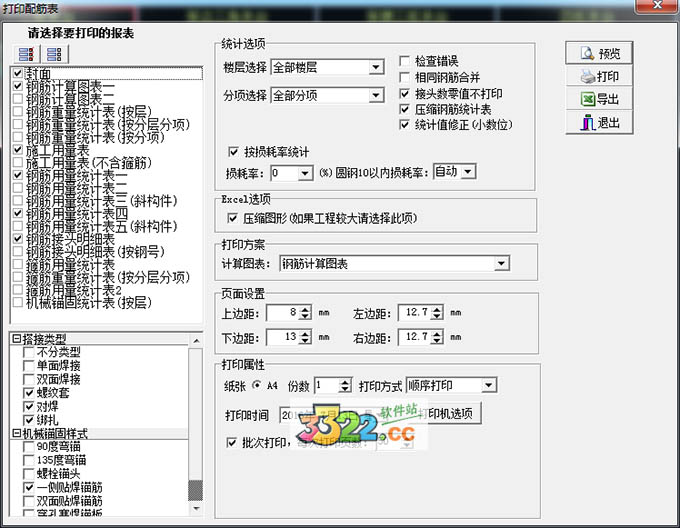
Task: Uncheck 接头数零值不打印 option
Action: (404, 93)
